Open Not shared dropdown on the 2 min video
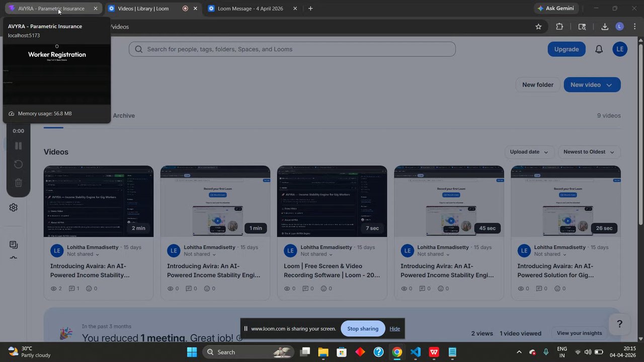The width and height of the screenshot is (644, 362). 83,254
